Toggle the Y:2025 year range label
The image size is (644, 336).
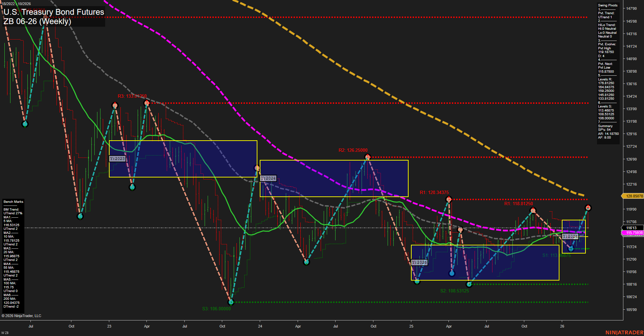(x=419, y=262)
